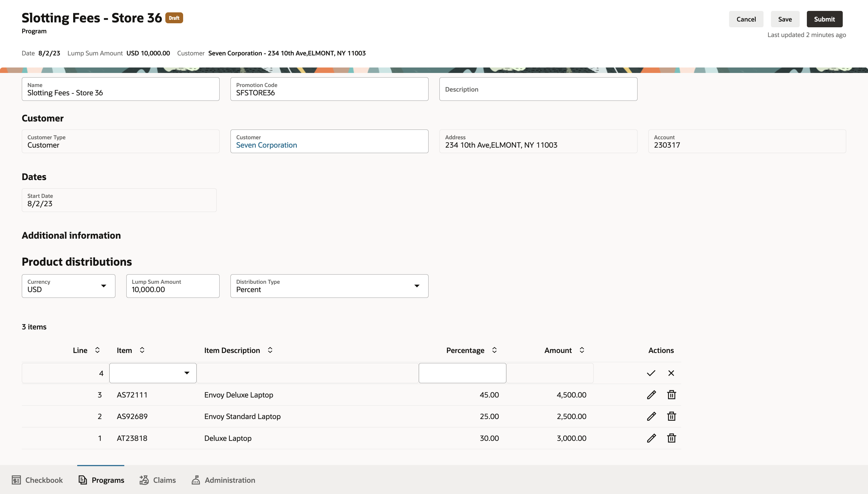Screen dimensions: 868x494
Task: Edit the Name field
Action: pyautogui.click(x=121, y=89)
